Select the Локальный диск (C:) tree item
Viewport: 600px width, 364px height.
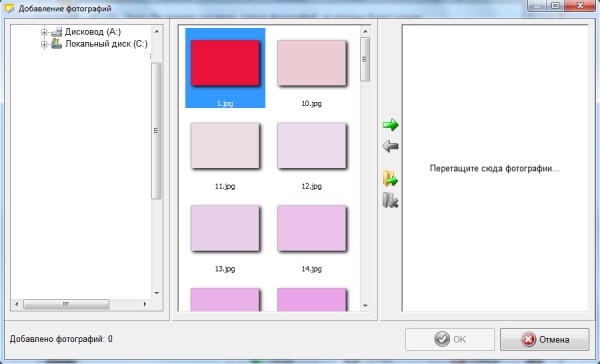[106, 44]
